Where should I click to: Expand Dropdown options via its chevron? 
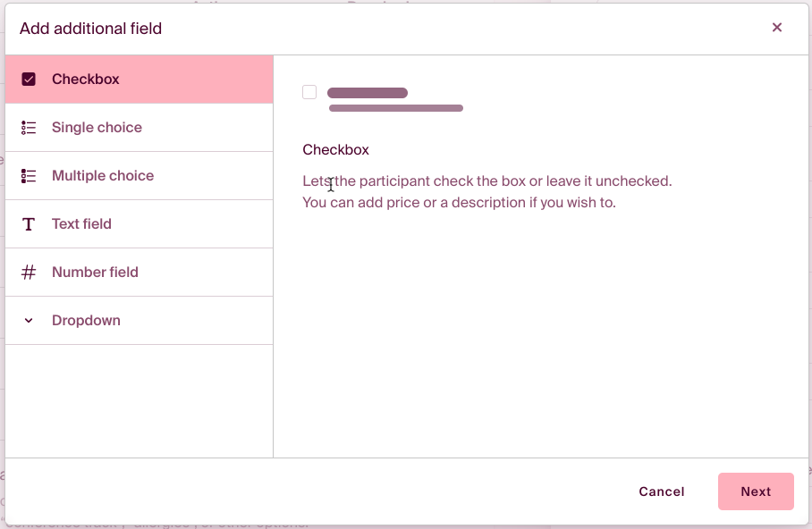pyautogui.click(x=28, y=320)
